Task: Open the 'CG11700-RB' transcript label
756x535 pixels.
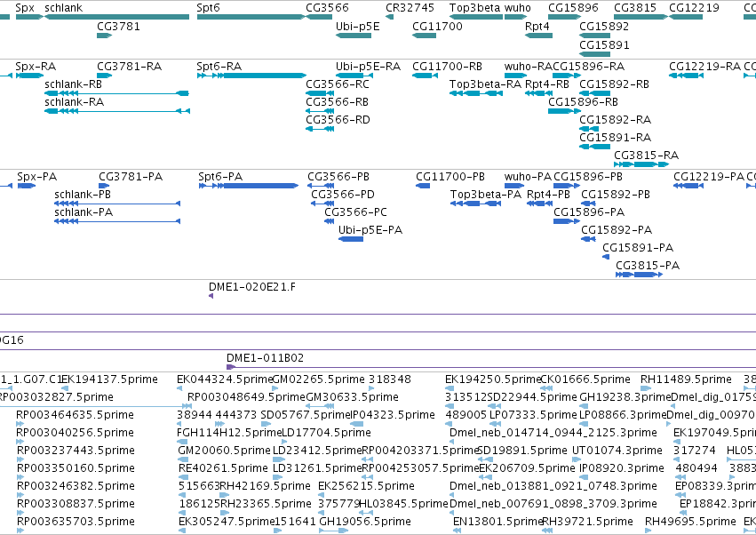Action: 447,66
